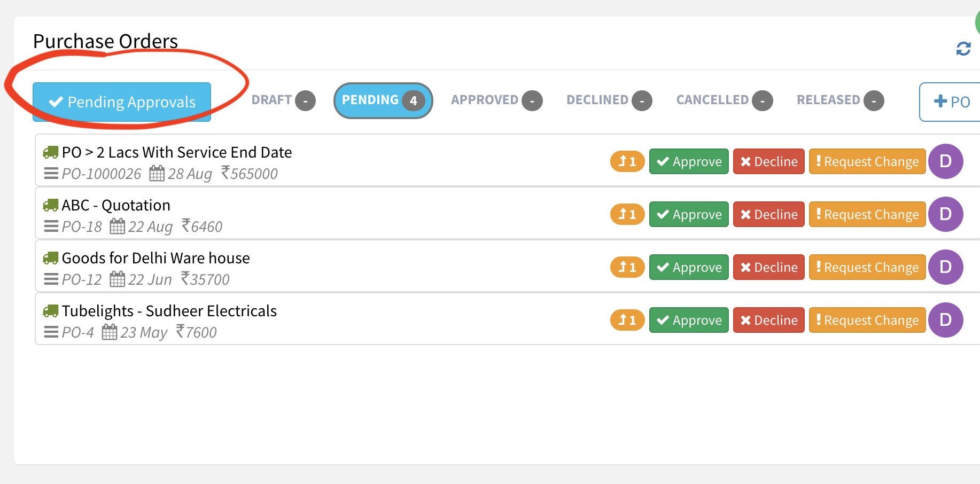Viewport: 980px width, 484px height.
Task: Click truck icon beside Goods for Delhi Ware house
Action: (x=51, y=258)
